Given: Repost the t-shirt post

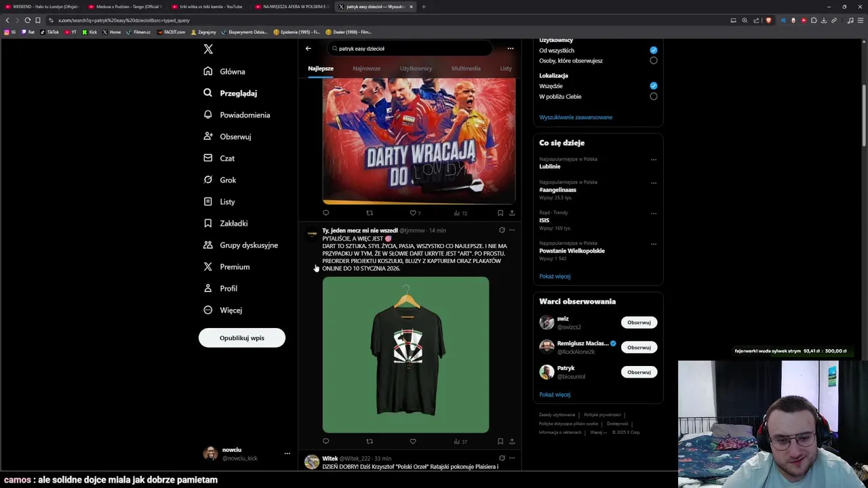Looking at the screenshot, I should [x=370, y=441].
